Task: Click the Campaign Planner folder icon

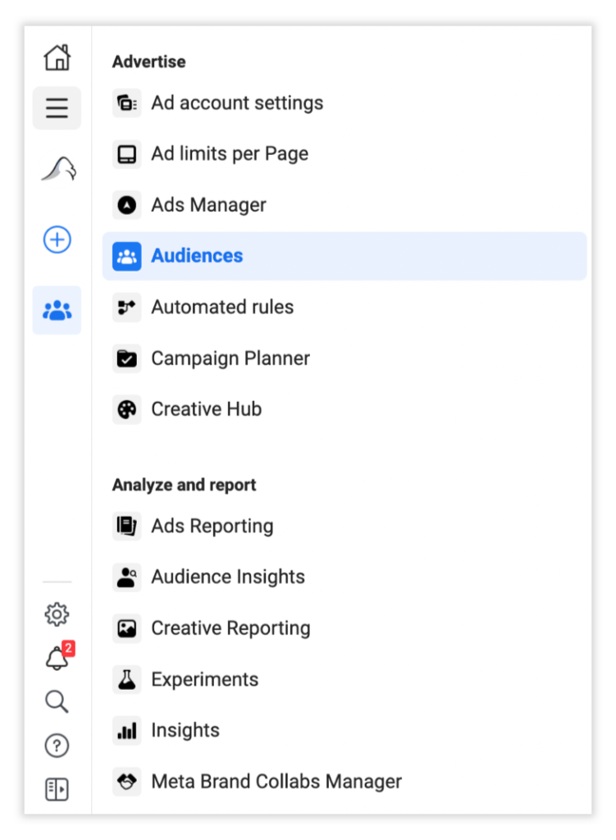Action: point(127,358)
